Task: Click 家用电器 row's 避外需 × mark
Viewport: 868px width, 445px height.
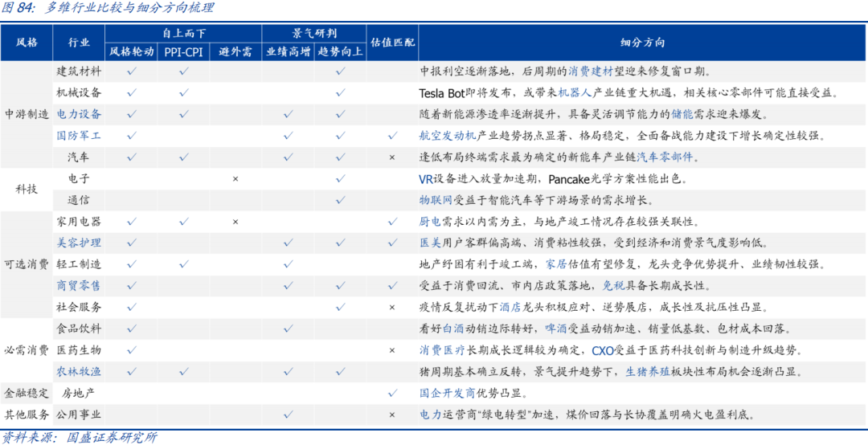Action: coord(235,222)
